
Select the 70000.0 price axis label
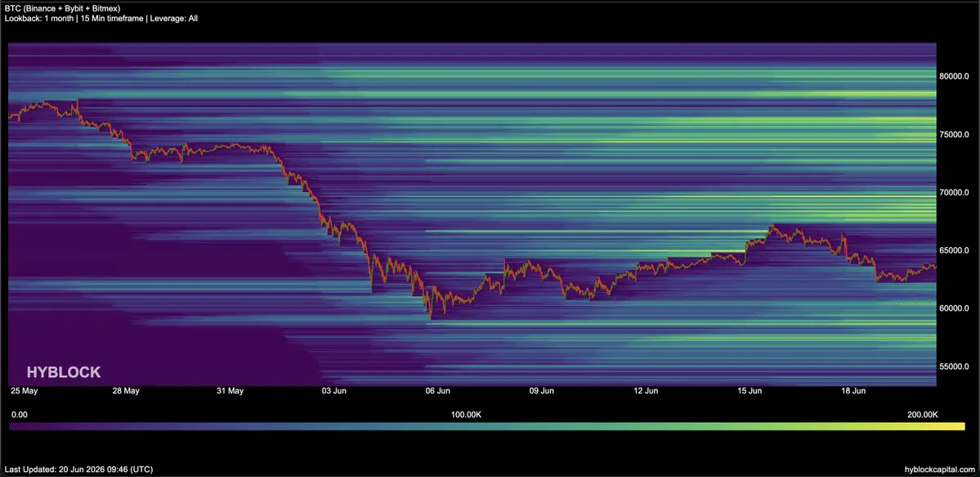[x=954, y=193]
